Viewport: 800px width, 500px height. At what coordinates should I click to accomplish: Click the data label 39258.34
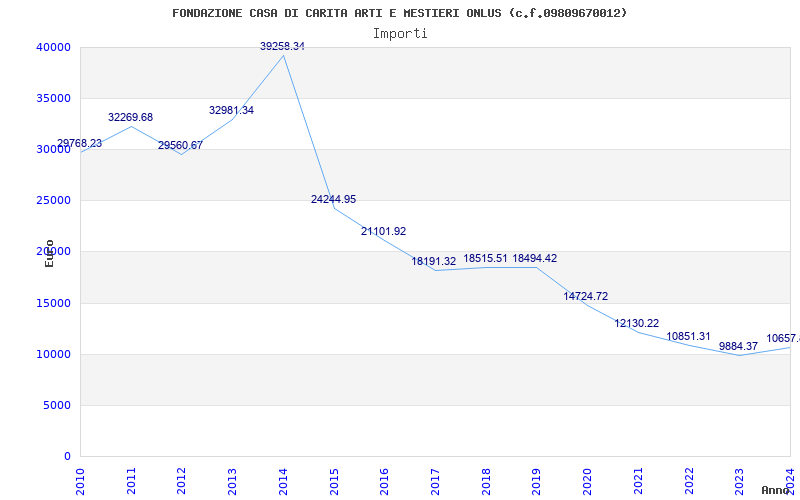pyautogui.click(x=282, y=46)
